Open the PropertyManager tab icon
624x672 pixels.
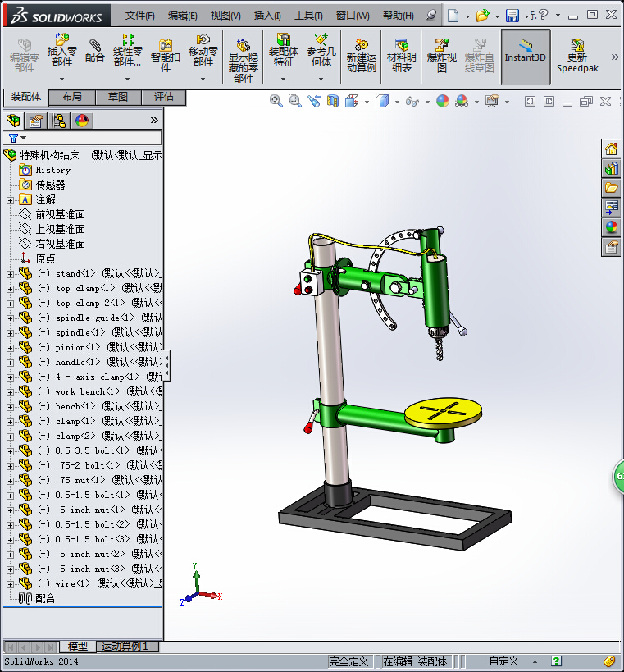(x=36, y=121)
